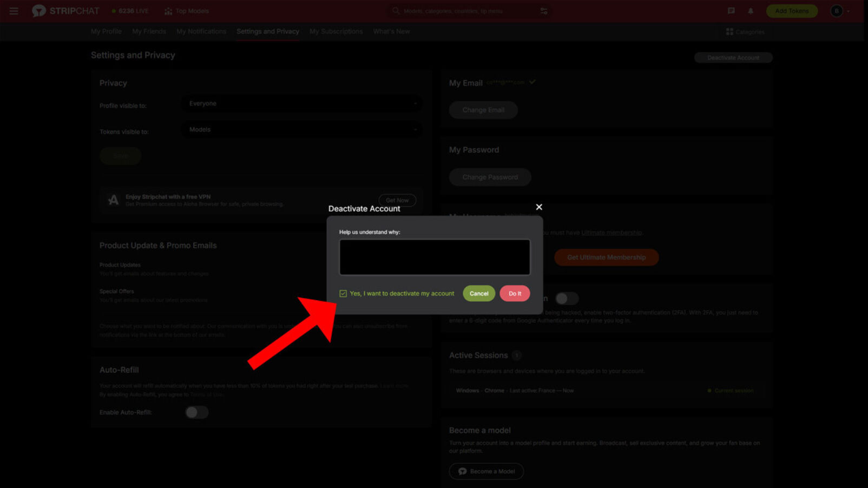Open the 'Tokens visible to' dropdown
The width and height of the screenshot is (868, 488).
tap(301, 129)
